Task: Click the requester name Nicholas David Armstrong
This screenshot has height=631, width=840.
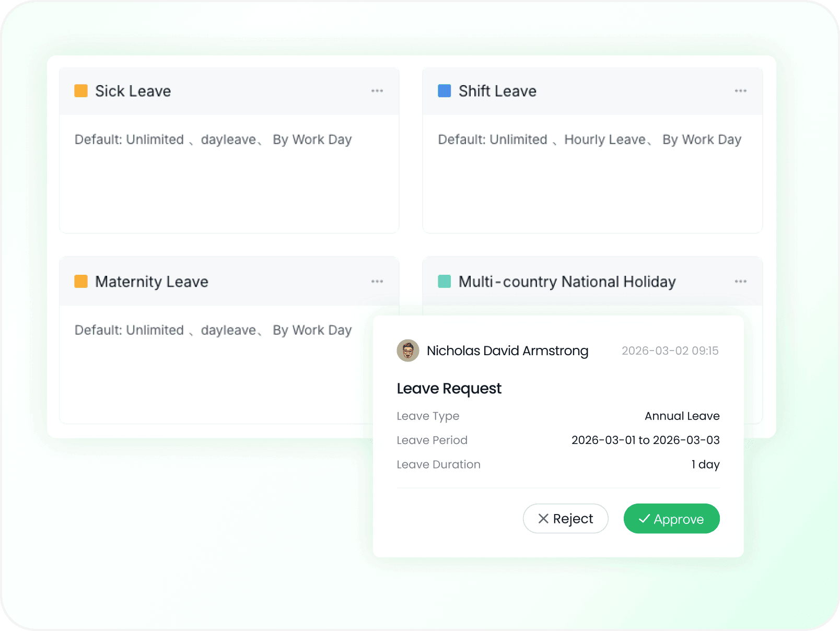Action: tap(507, 350)
